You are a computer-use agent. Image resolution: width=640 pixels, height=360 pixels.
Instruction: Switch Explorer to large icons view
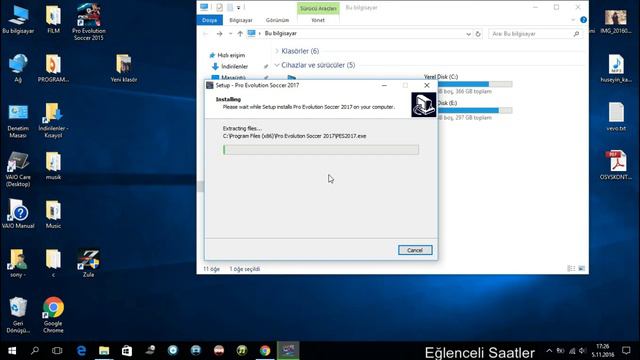582,268
